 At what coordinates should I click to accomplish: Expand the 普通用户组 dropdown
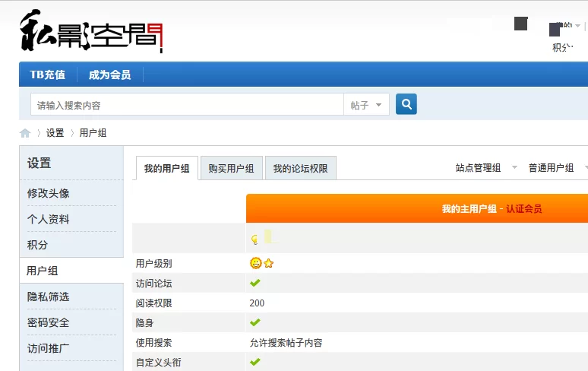coord(560,168)
